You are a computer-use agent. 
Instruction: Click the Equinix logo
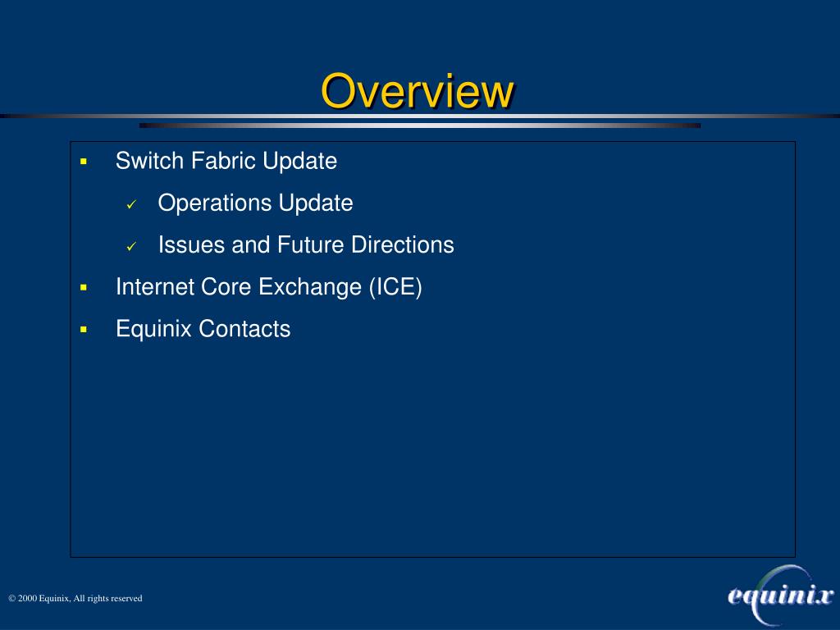(x=781, y=596)
